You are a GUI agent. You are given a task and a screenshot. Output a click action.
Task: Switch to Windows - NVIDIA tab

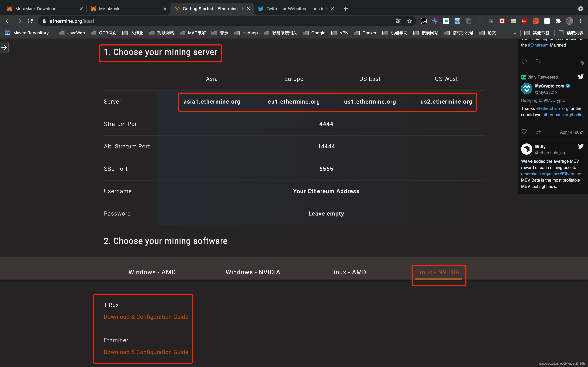[253, 272]
